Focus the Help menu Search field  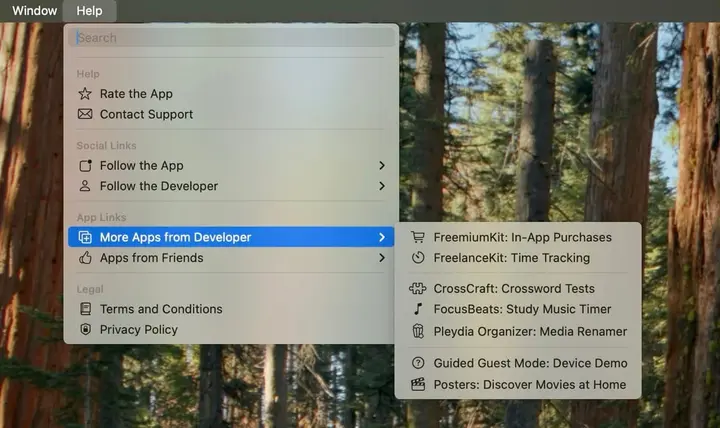pos(231,38)
